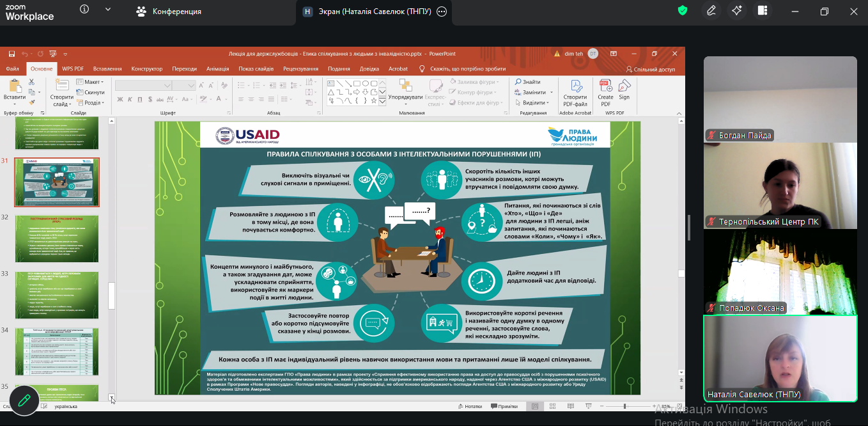Click the slide sorter view icon in status bar
This screenshot has height=426, width=868.
pyautogui.click(x=551, y=406)
